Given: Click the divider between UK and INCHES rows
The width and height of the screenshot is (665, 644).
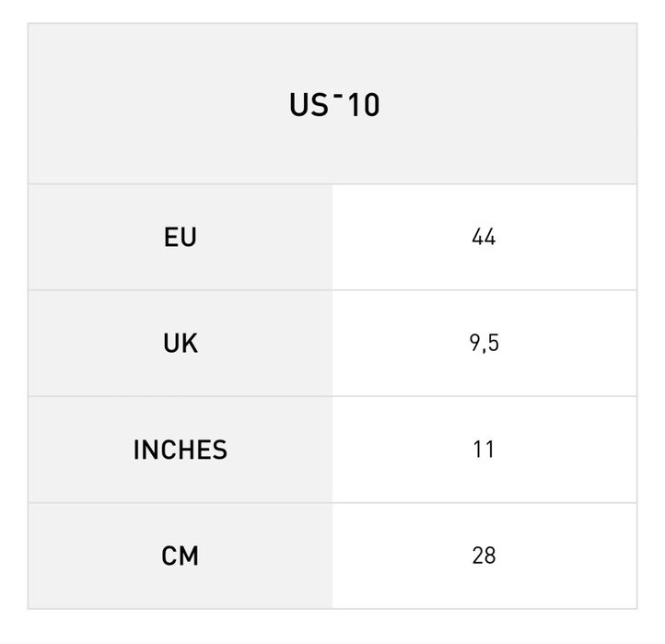Looking at the screenshot, I should (332, 396).
